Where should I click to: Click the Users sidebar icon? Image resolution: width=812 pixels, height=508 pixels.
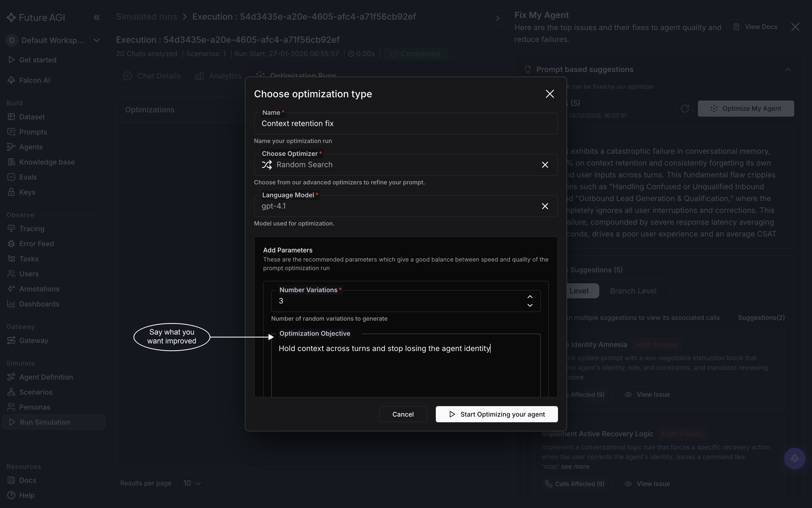pyautogui.click(x=11, y=274)
